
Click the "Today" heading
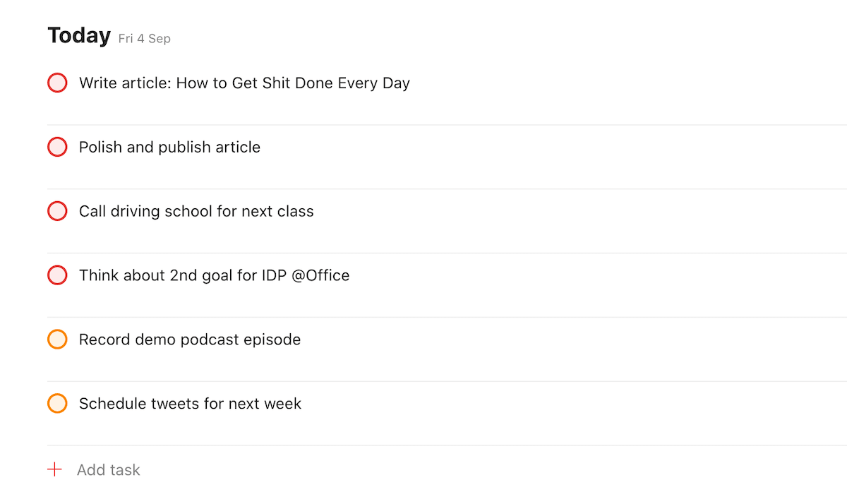click(x=78, y=35)
